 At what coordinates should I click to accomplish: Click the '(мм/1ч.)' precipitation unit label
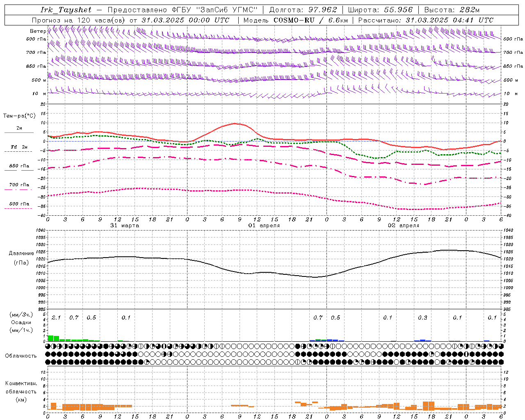(x=21, y=330)
